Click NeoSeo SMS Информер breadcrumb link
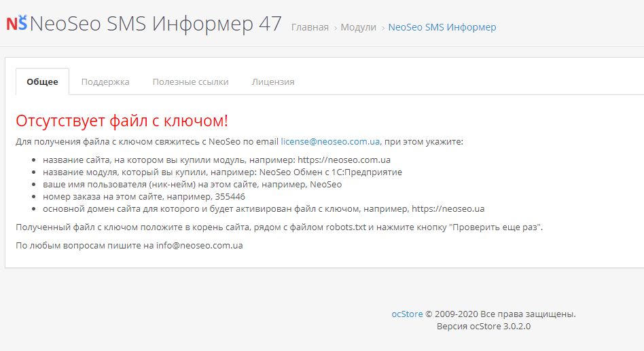Viewport: 644px width, 351px height. (442, 27)
